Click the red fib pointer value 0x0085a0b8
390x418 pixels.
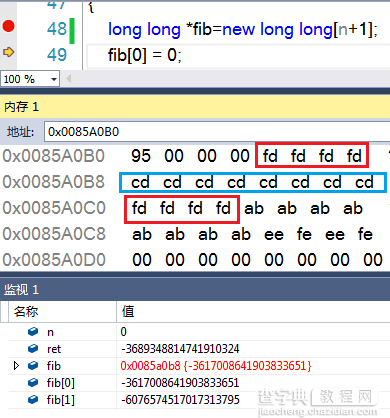pos(150,366)
